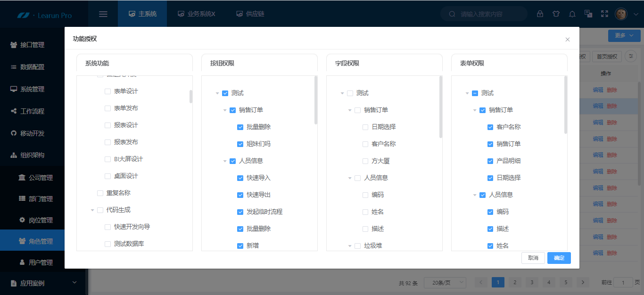Image resolution: width=644 pixels, height=295 pixels.
Task: Collapse the 销售订单 tree in 按钮权限
Action: pyautogui.click(x=225, y=110)
